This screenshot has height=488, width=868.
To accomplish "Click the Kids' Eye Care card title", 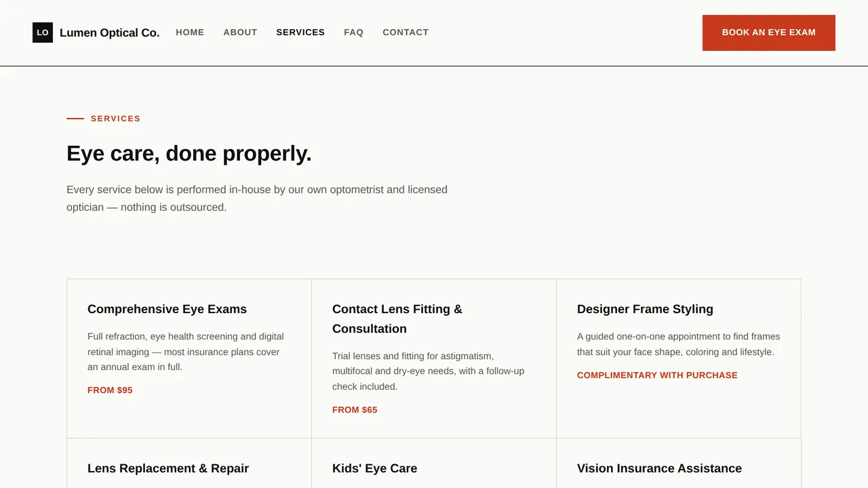I will coord(374,468).
